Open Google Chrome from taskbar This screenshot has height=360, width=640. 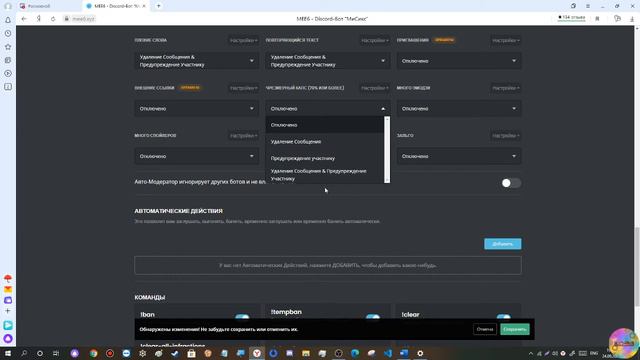pos(93,353)
